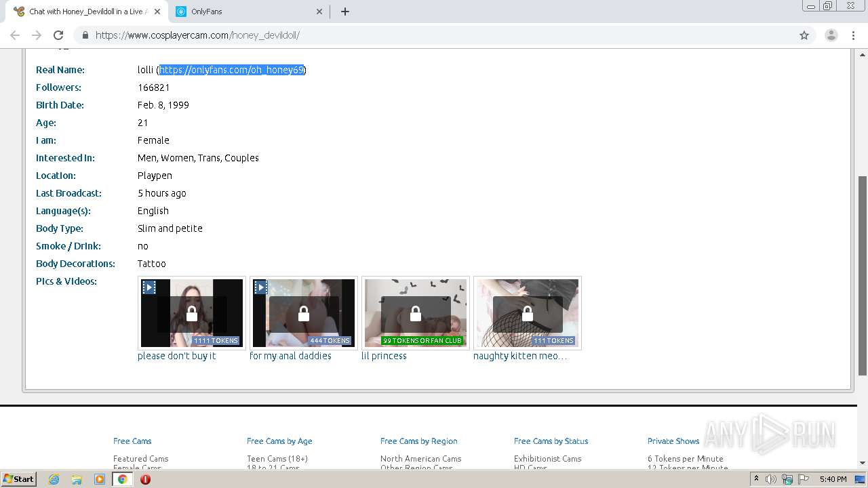Open the file explorer folder on taskbar
Viewport: 868px width, 488px height.
[77, 479]
